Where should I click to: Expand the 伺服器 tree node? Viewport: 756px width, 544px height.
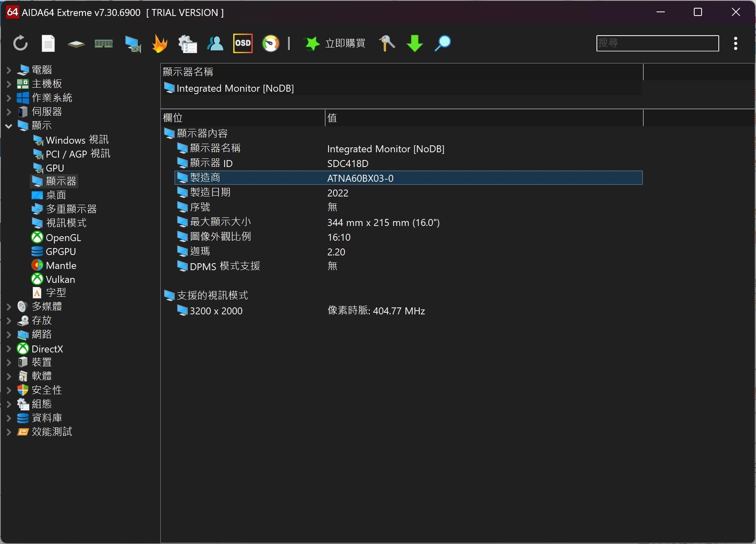(9, 112)
